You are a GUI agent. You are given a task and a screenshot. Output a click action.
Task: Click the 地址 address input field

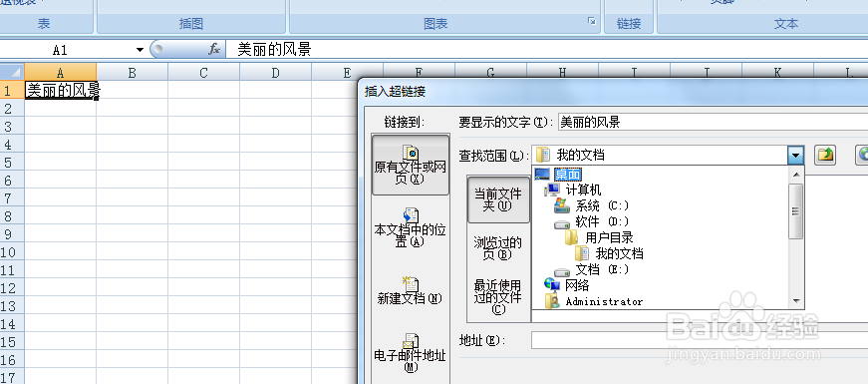click(x=700, y=340)
